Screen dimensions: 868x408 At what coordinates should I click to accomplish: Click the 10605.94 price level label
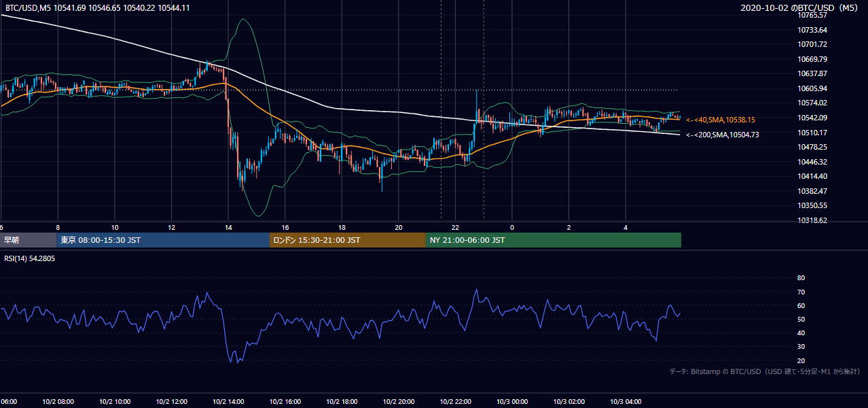[812, 88]
